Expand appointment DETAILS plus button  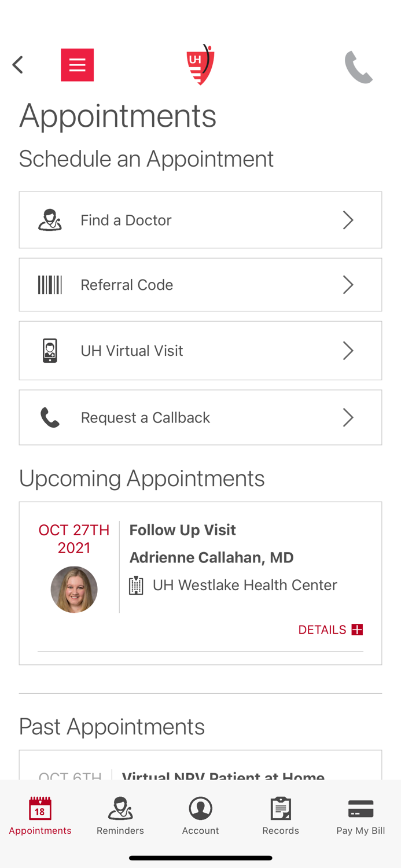pos(356,630)
